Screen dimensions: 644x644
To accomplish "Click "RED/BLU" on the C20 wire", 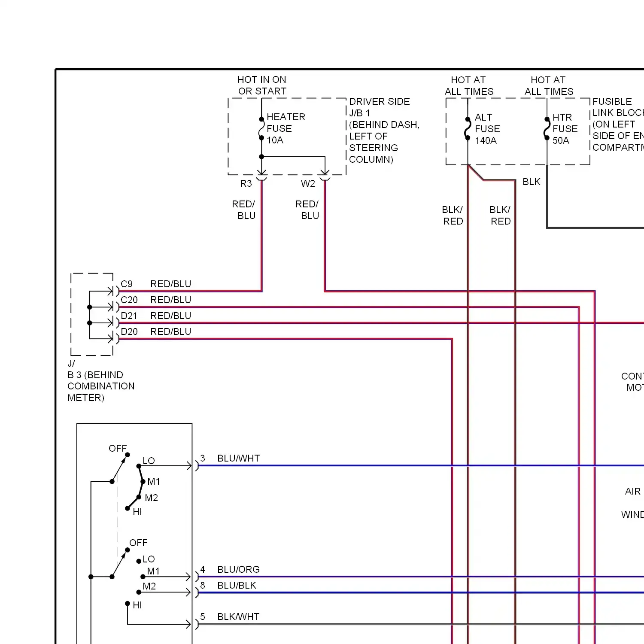I will tap(171, 300).
